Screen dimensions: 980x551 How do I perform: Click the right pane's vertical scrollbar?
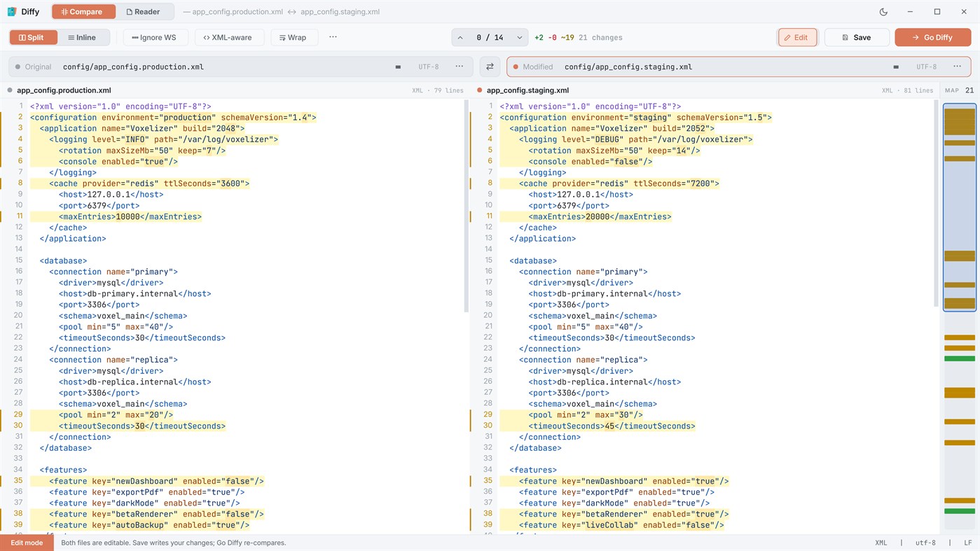click(x=936, y=204)
